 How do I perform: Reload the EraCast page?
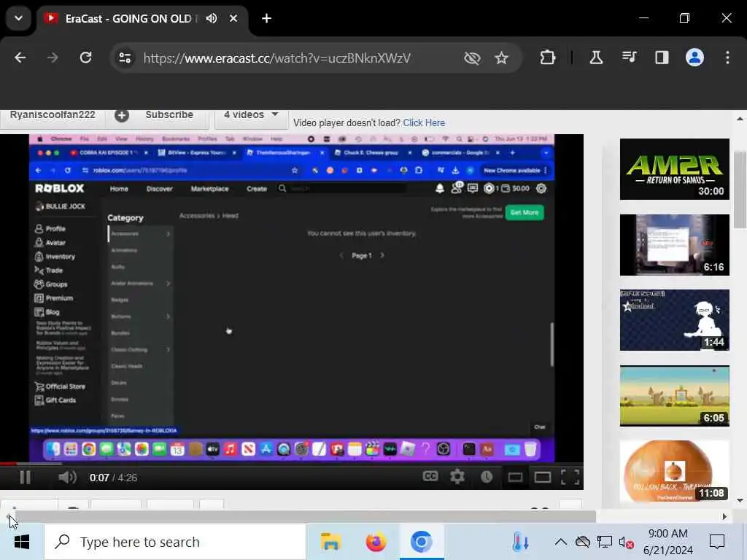tap(86, 58)
